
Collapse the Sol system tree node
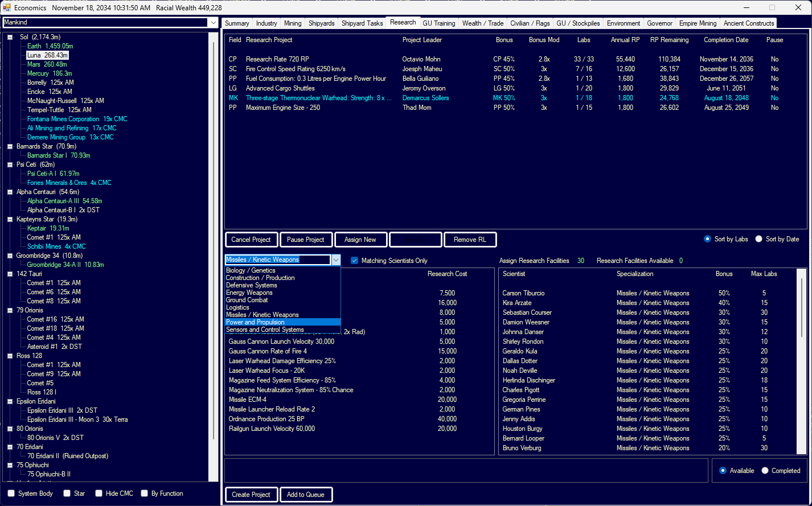pos(11,37)
